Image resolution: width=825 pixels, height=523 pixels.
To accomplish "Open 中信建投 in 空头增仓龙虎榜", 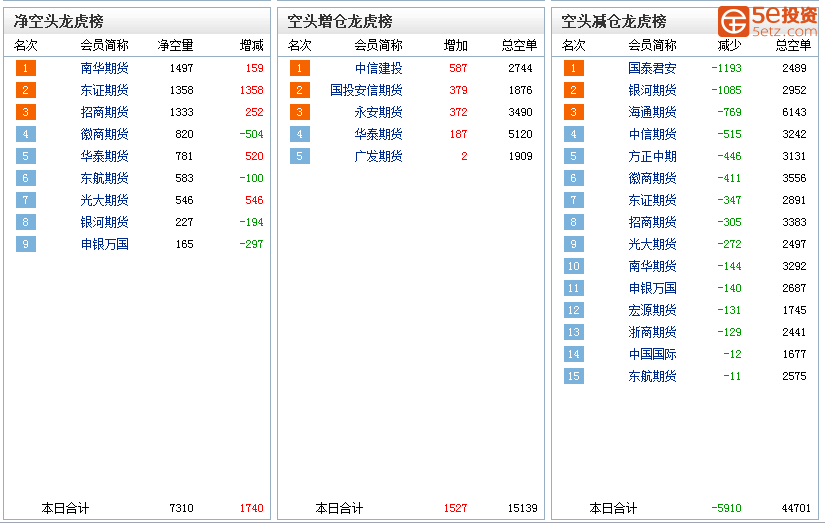I will coord(378,68).
